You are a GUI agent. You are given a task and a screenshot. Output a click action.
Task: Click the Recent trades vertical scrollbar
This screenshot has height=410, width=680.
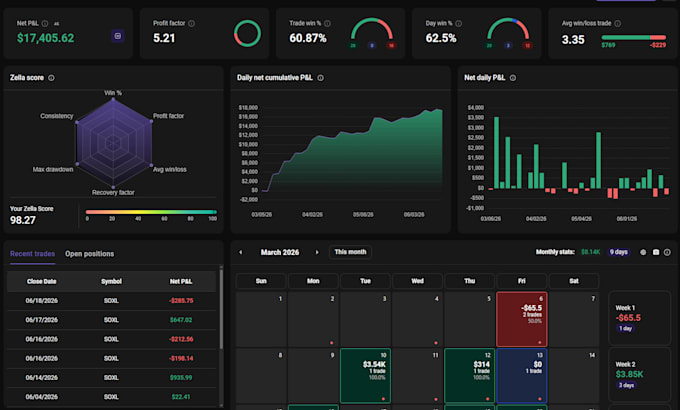tap(221, 308)
